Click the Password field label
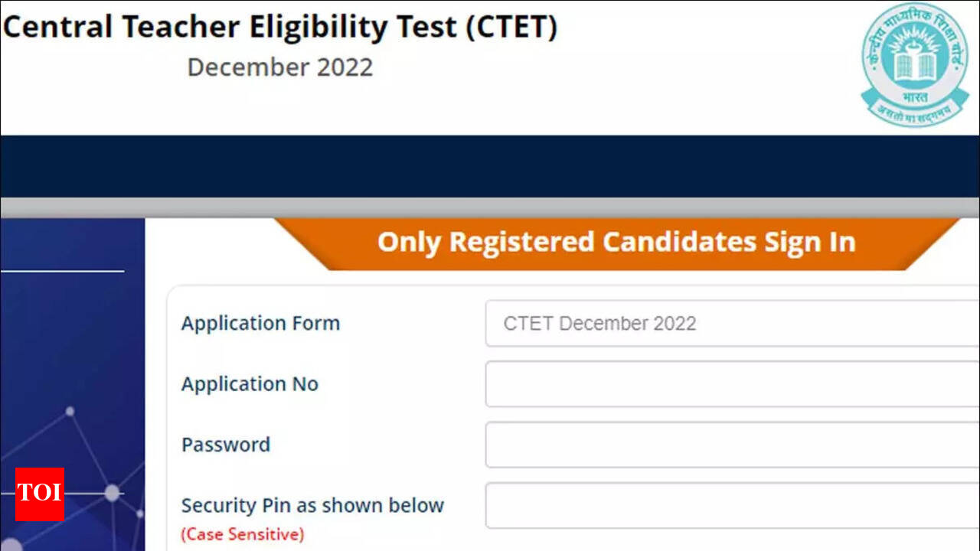 [226, 445]
